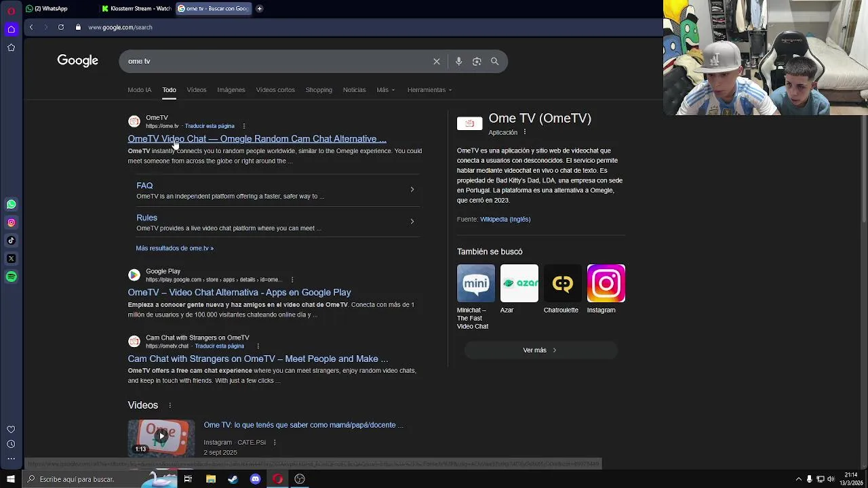Viewport: 868px width, 488px height.
Task: Open Chatroulette related search thumbnail
Action: click(563, 283)
